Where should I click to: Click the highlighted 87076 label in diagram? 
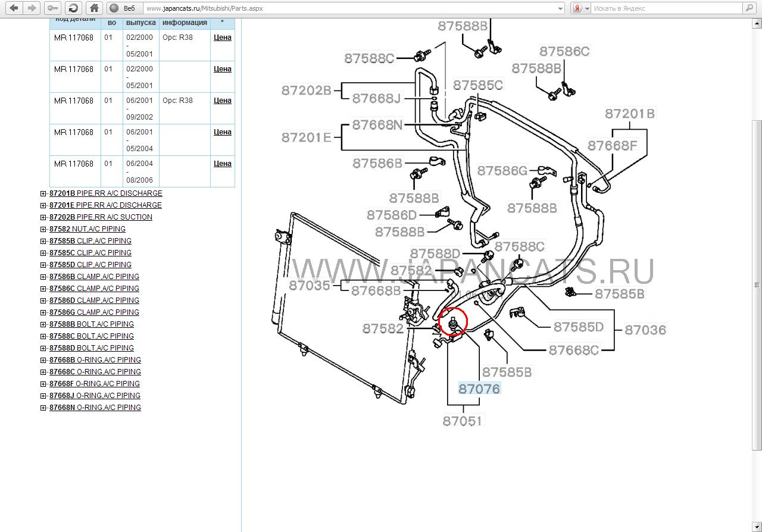point(479,389)
